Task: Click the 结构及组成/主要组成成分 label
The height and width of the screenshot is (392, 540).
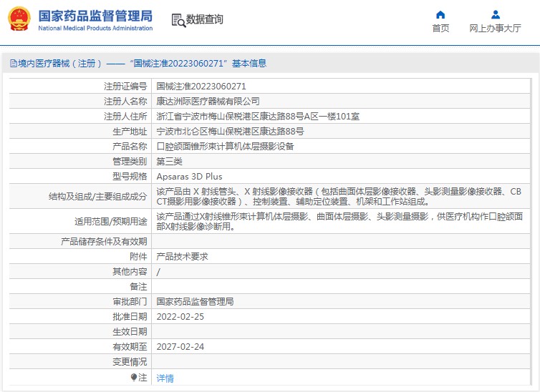Action: click(x=98, y=197)
